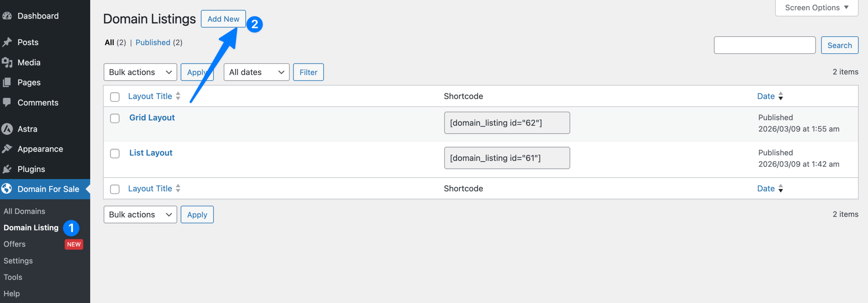This screenshot has width=868, height=303.
Task: Click the date 2026/03/09 at 1:42 am
Action: pyautogui.click(x=799, y=164)
